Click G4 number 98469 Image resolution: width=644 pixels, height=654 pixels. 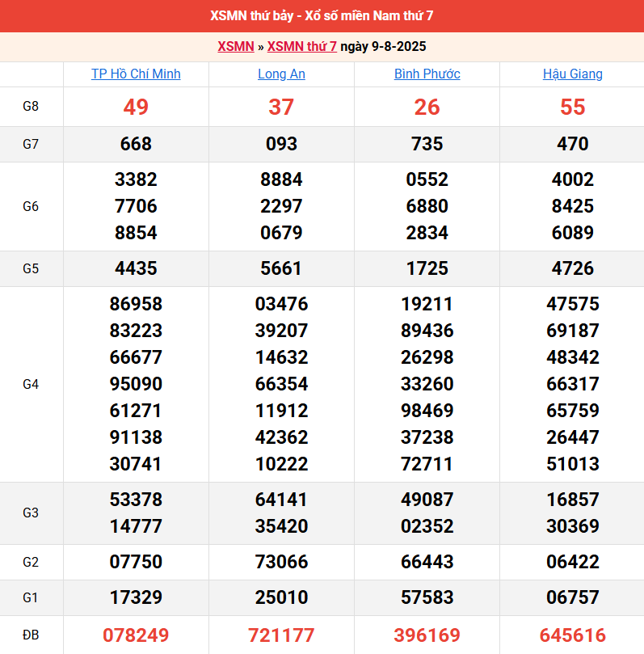(x=427, y=411)
